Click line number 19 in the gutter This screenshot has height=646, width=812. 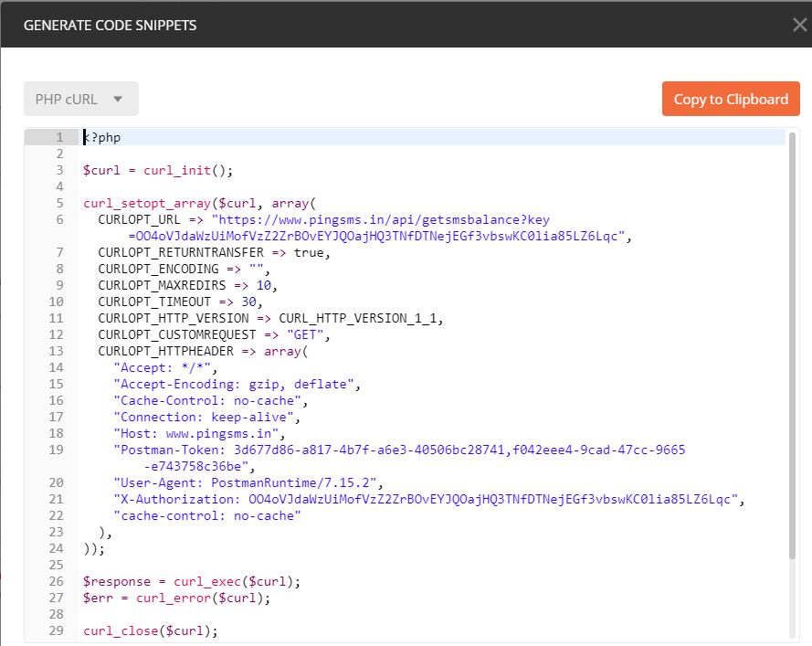(57, 450)
